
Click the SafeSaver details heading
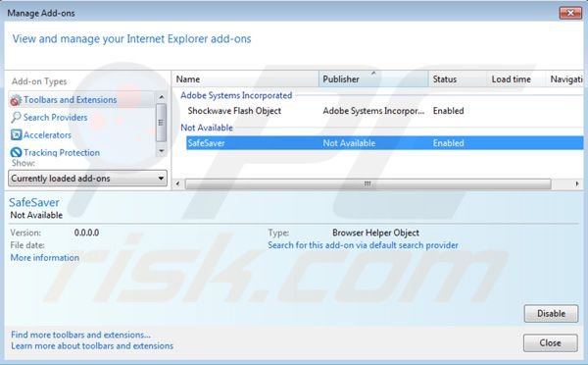coord(34,202)
